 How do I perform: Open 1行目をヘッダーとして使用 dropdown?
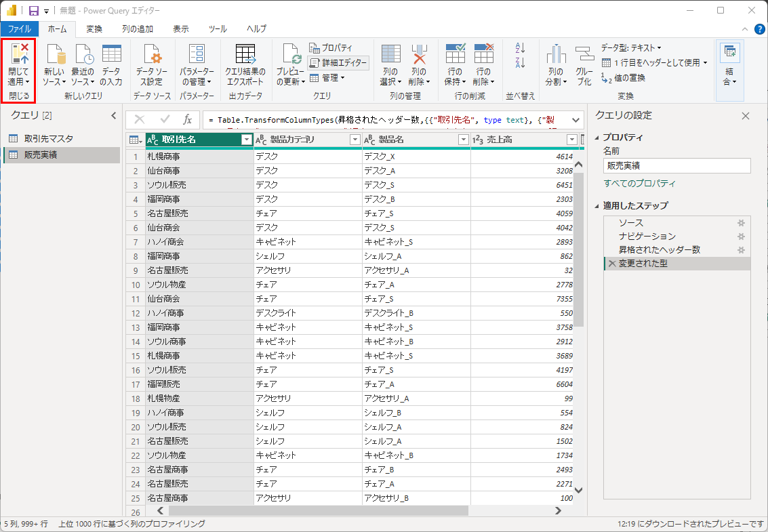pos(654,63)
